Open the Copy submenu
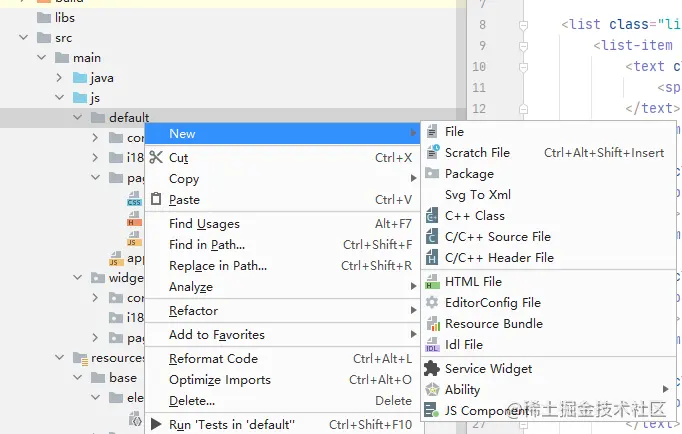This screenshot has height=434, width=682. click(282, 178)
